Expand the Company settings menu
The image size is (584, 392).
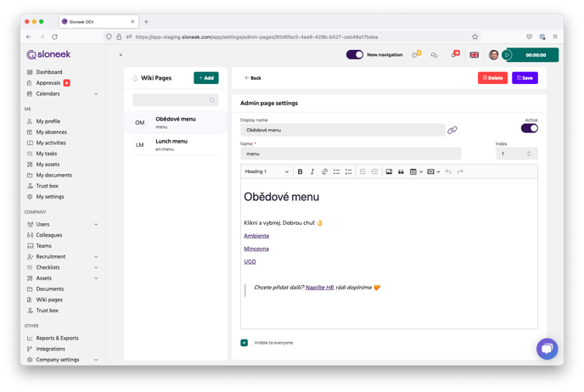[96, 360]
